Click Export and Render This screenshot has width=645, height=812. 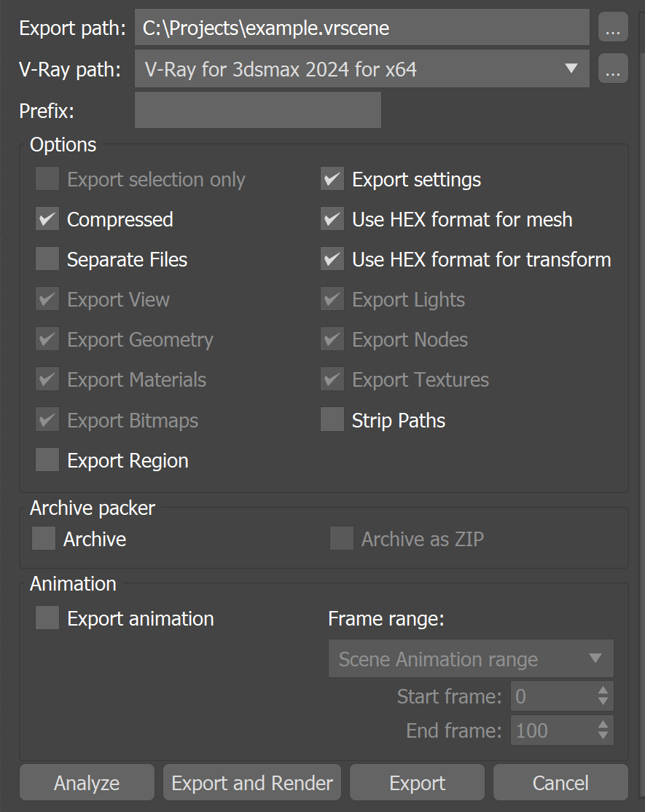(251, 782)
